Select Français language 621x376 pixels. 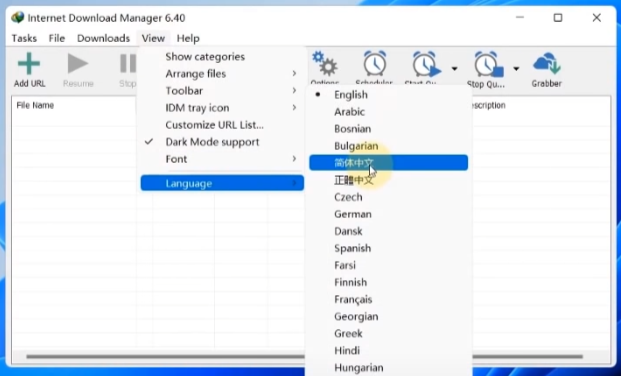point(388,299)
